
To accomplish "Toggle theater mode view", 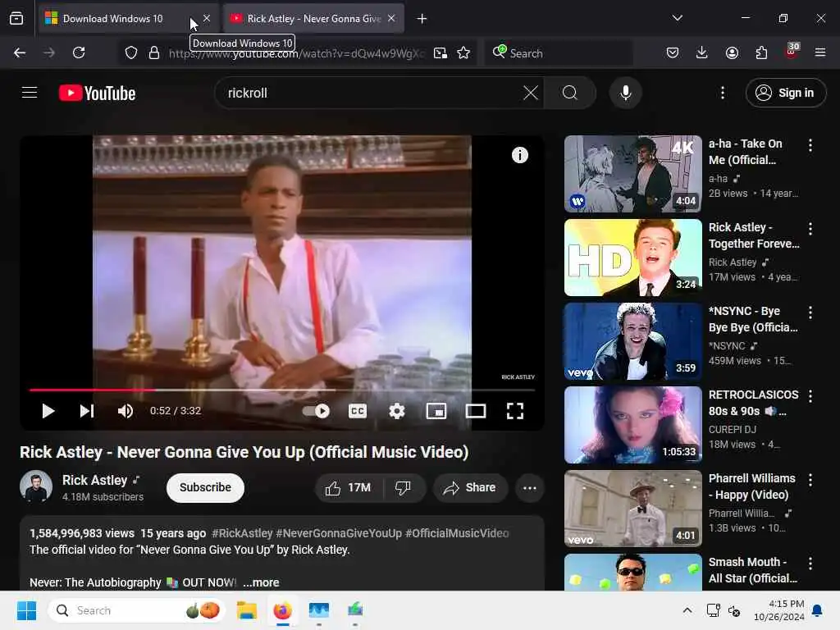I will pyautogui.click(x=476, y=411).
